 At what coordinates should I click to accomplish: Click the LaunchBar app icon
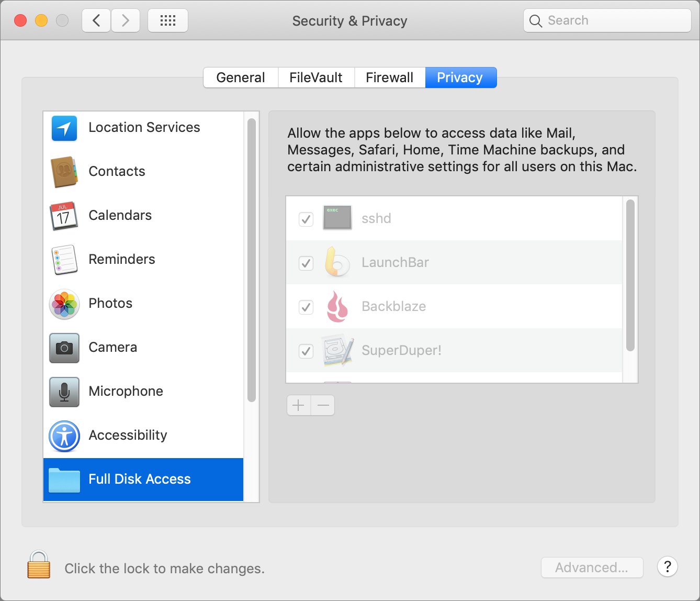[x=337, y=262]
